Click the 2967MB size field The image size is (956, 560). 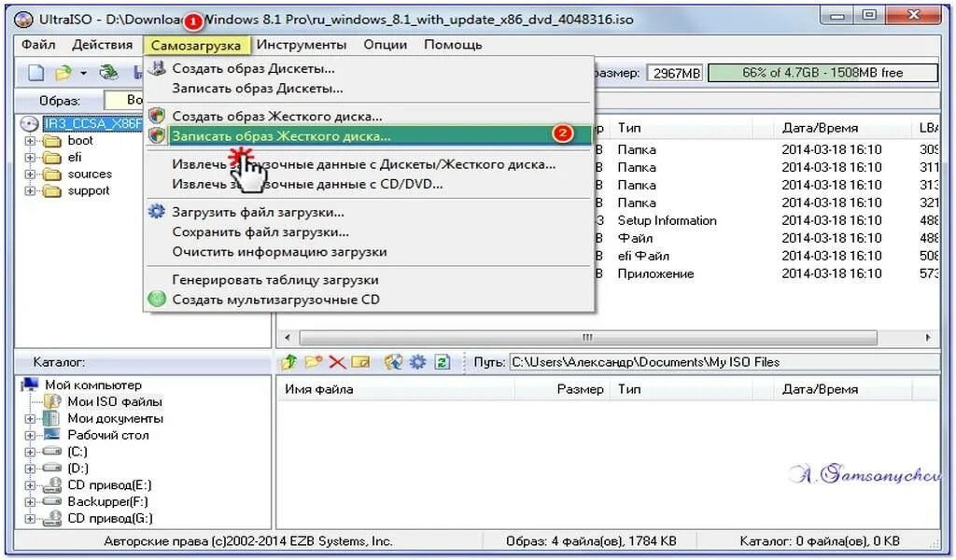click(x=676, y=73)
